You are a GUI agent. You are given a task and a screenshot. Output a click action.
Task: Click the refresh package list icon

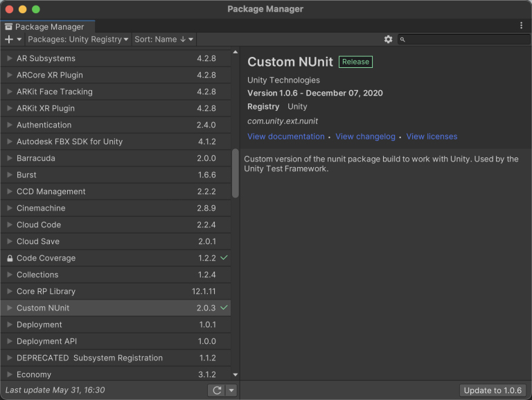coord(217,390)
